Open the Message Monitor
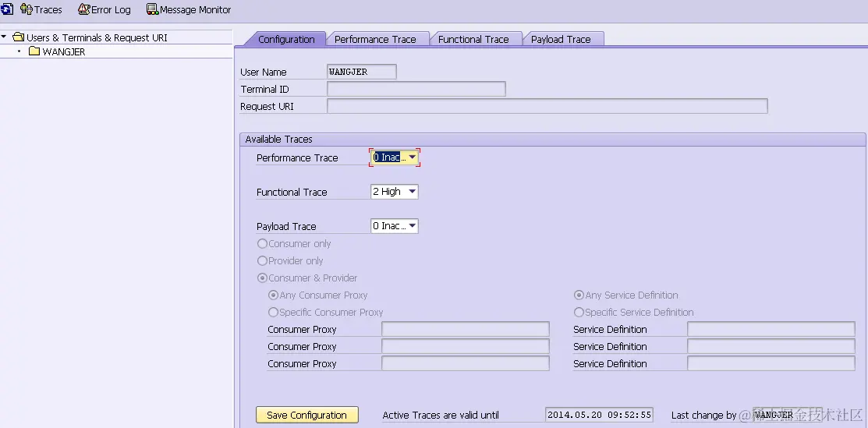The image size is (868, 428). click(x=189, y=9)
